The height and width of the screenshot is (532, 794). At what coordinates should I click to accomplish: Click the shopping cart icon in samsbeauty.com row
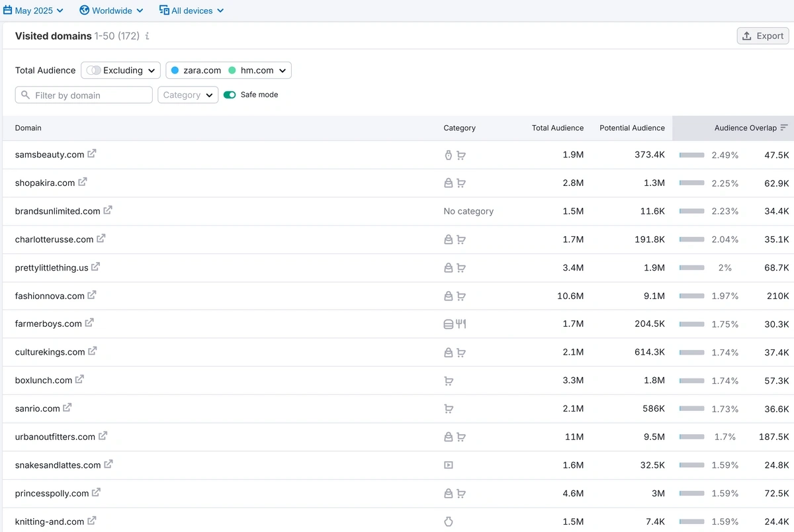[x=461, y=155]
